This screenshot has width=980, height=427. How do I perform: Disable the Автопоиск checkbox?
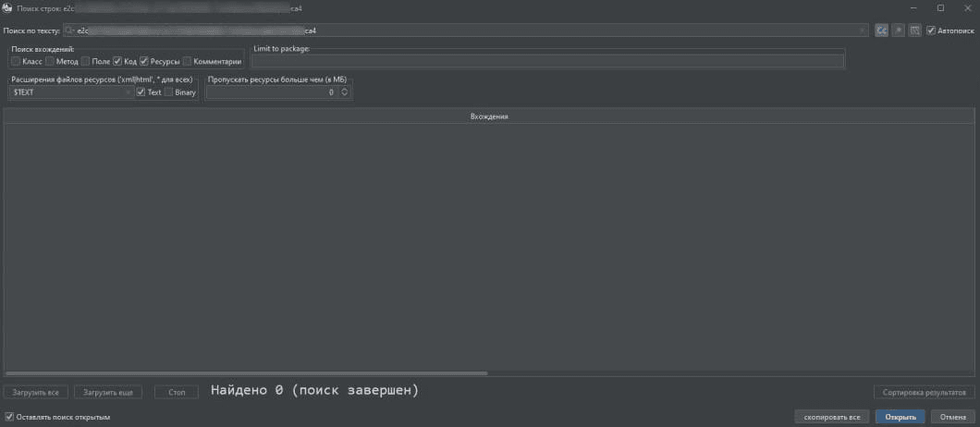931,30
